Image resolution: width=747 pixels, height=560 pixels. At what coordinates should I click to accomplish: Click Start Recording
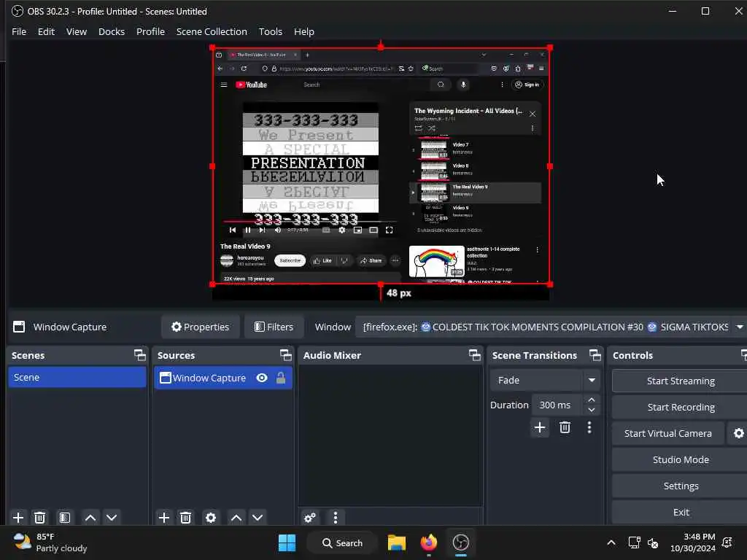tap(681, 407)
